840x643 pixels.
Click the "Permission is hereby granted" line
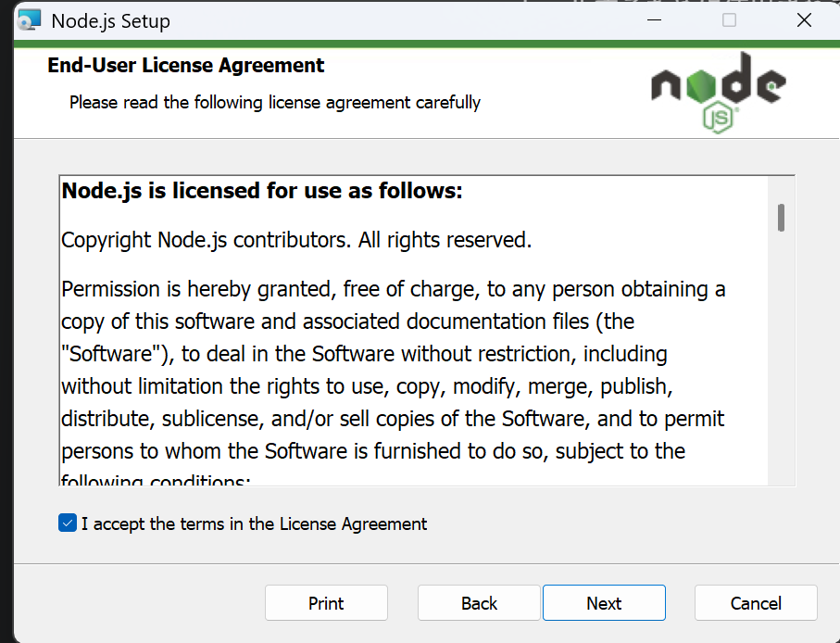[393, 289]
